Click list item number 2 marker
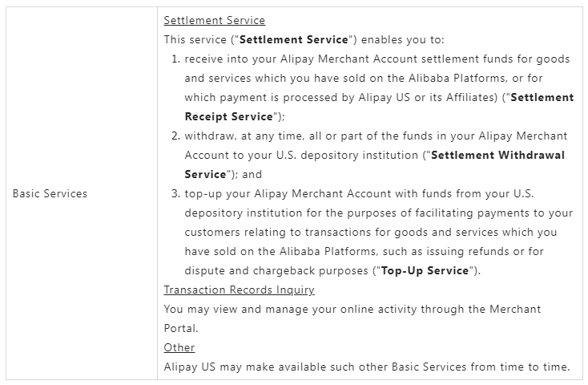The width and height of the screenshot is (588, 385). [175, 136]
